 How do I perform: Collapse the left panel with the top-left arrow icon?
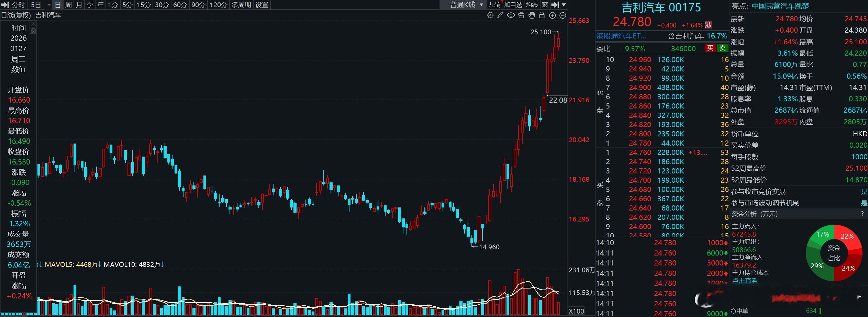point(5,5)
